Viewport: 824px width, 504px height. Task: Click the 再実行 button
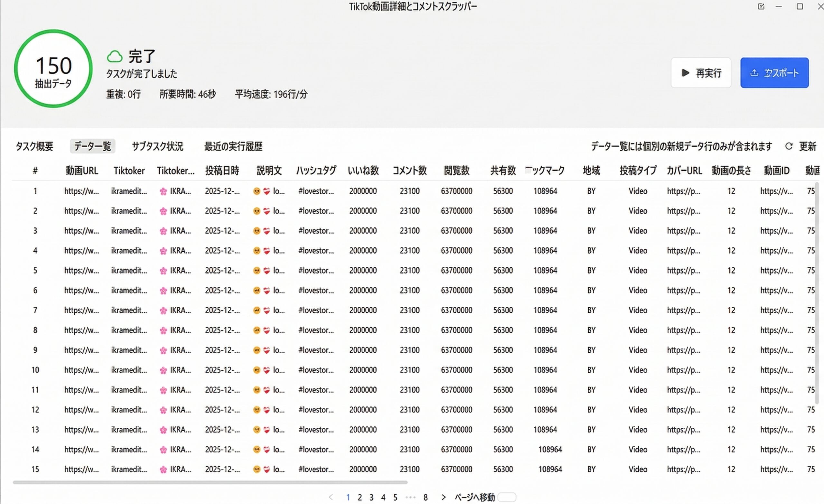[x=701, y=73]
